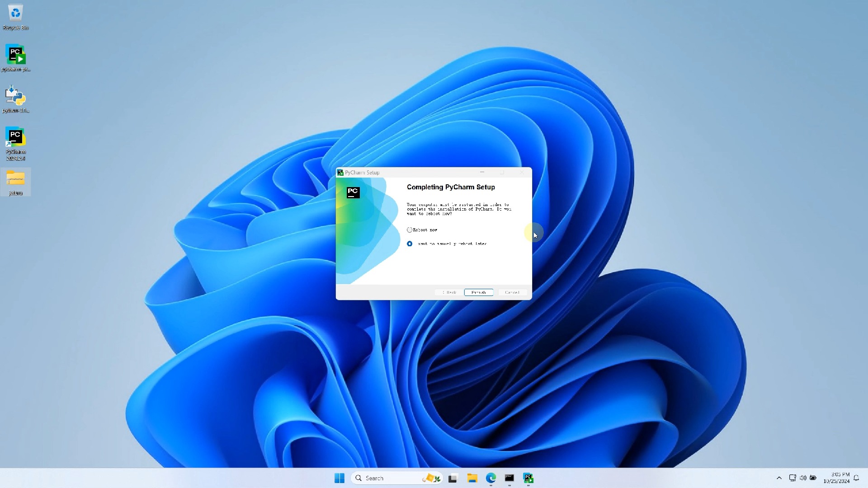Open File Explorer from taskbar
The image size is (868, 488).
(472, 478)
